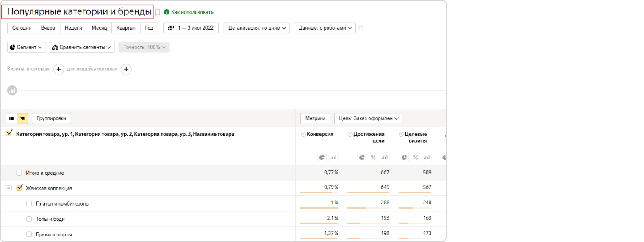Viewport: 644px width, 242px height.
Task: Open the Цель: Заказ оформлен dropdown
Action: 368,118
